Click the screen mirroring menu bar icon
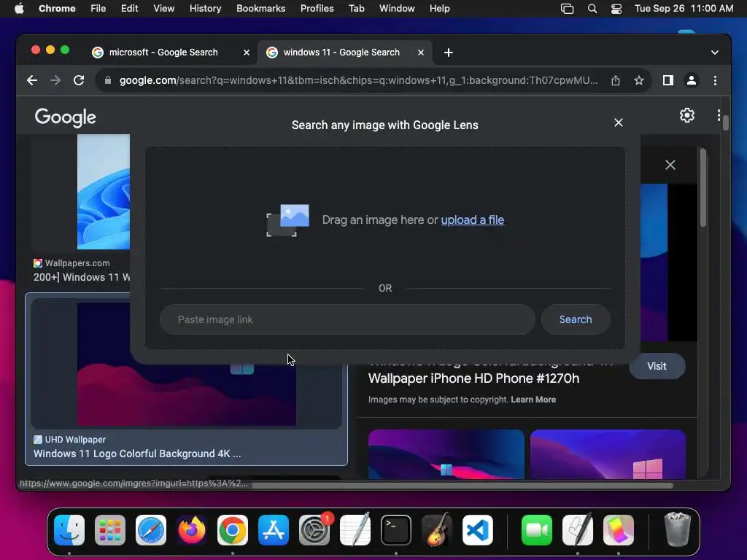The width and height of the screenshot is (747, 560). 567,9
